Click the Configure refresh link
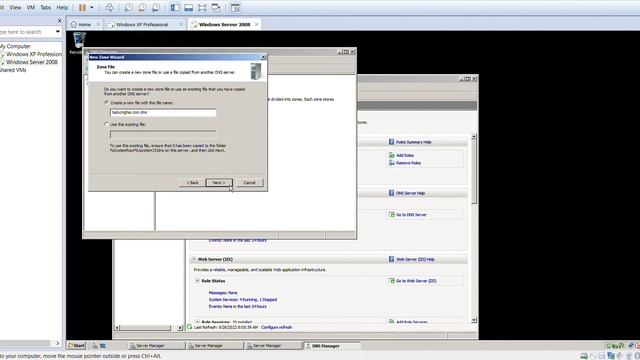Screen dimensions: 640x360 (276, 327)
